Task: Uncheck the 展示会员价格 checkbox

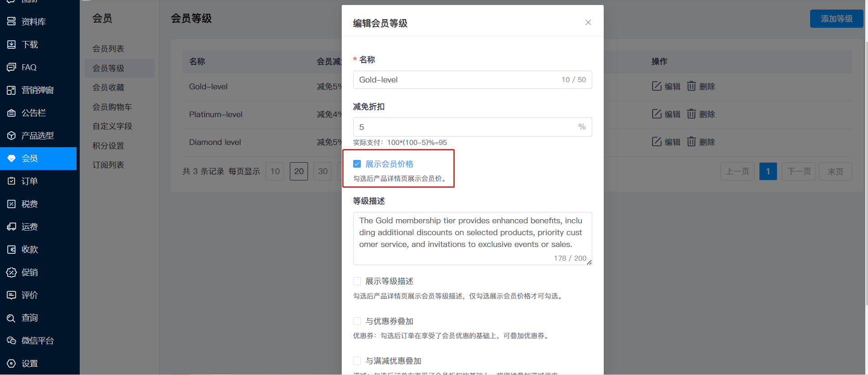Action: click(357, 164)
